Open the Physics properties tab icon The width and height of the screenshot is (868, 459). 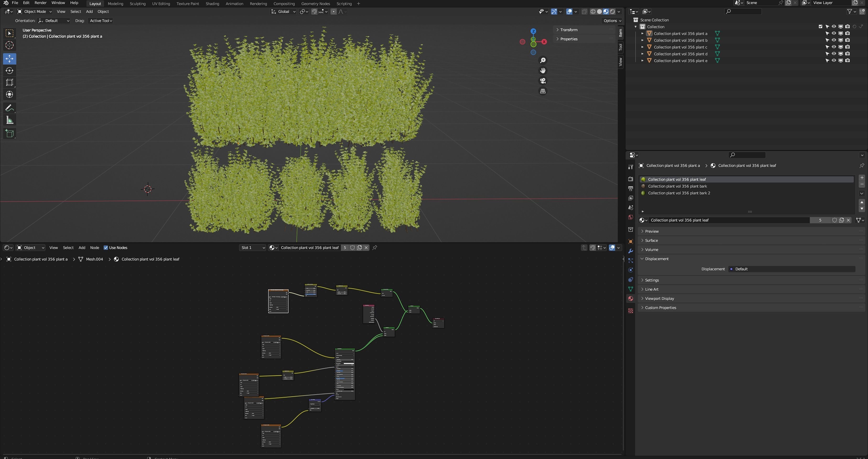(631, 270)
